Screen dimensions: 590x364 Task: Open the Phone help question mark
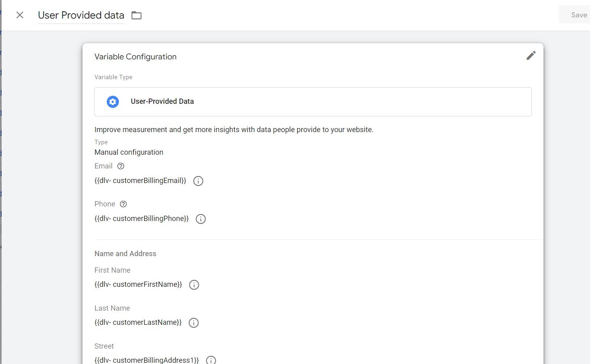coord(123,204)
